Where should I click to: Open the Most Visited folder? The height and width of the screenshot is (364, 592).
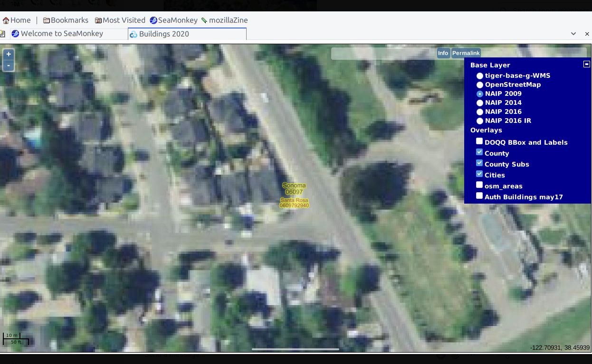[120, 20]
